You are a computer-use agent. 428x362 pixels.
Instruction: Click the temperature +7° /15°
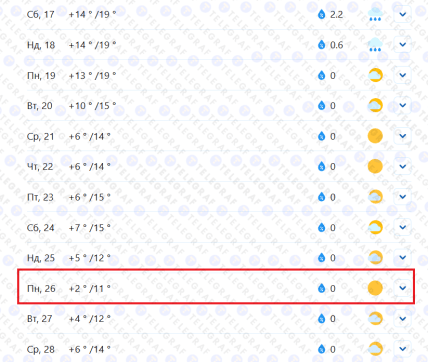89,227
